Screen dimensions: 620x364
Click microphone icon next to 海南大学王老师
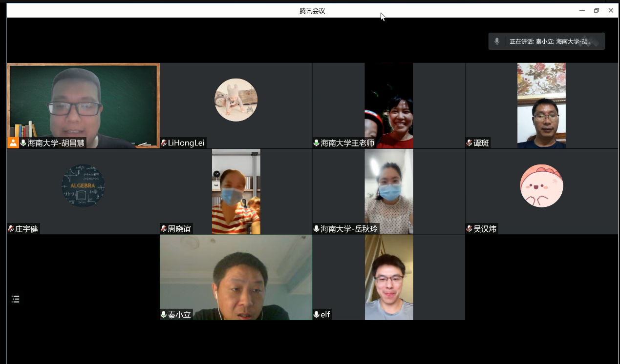click(317, 143)
